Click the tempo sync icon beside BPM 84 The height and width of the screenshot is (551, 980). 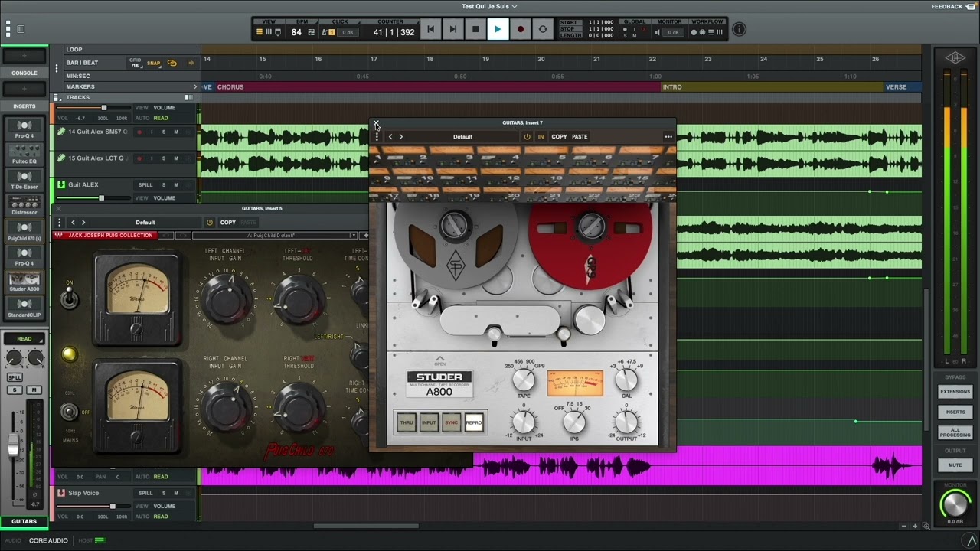click(311, 32)
